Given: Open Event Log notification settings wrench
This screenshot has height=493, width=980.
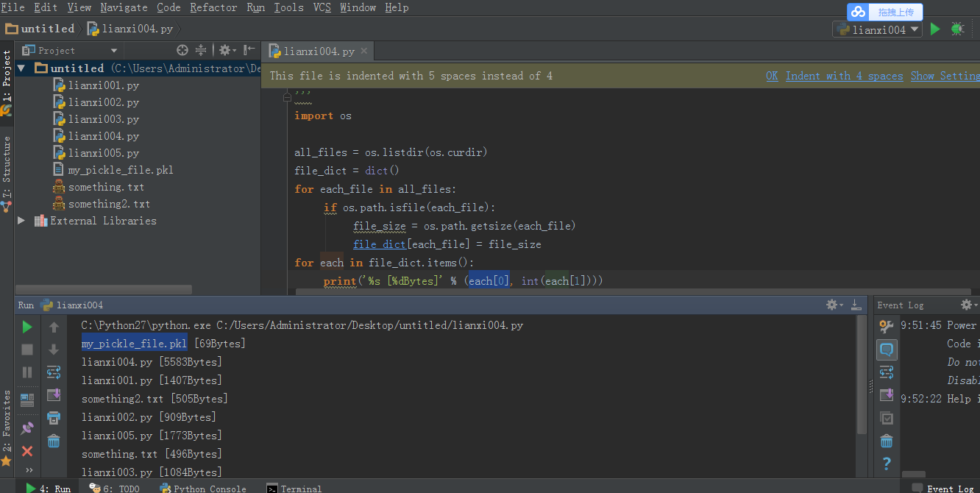Looking at the screenshot, I should [887, 327].
